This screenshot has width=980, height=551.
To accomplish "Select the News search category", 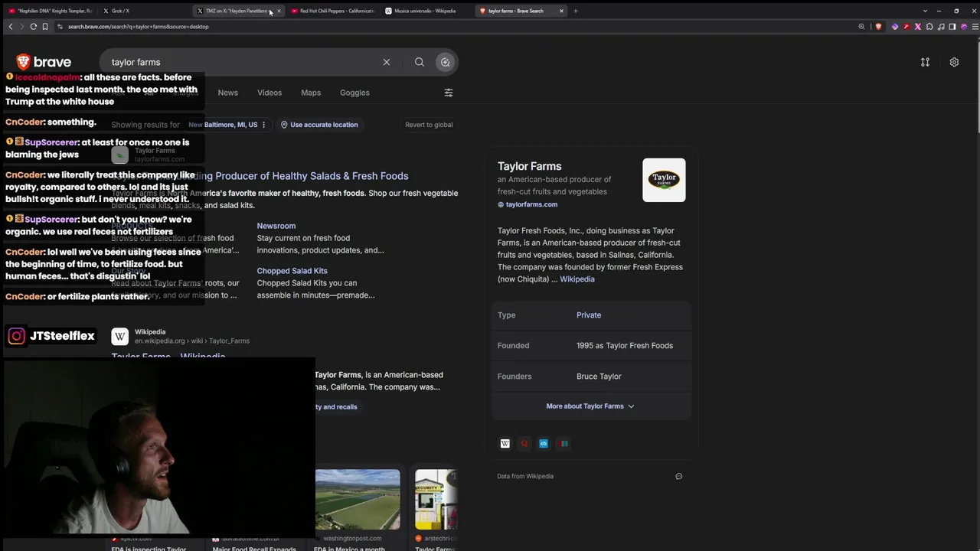I will 227,93.
